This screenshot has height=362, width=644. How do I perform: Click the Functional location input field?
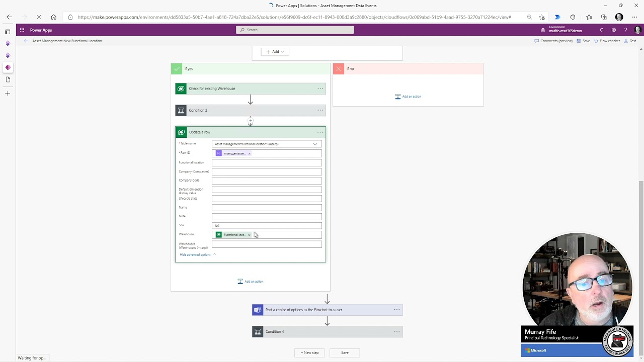tap(267, 163)
